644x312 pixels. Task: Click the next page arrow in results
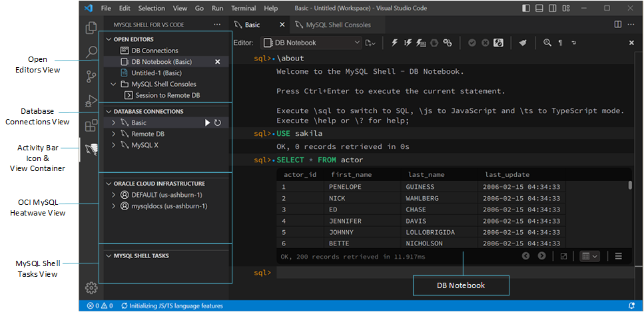541,256
